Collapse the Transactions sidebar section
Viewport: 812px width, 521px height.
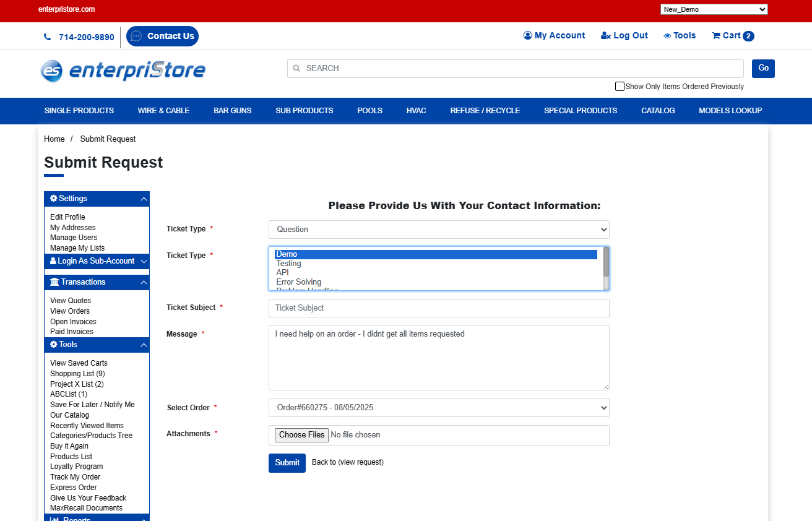(x=144, y=282)
